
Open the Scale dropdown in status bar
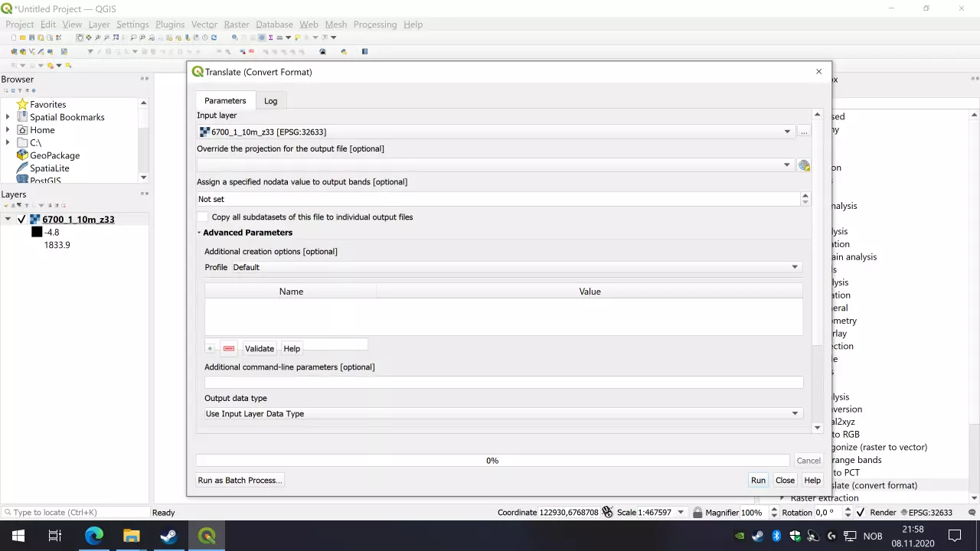[681, 513]
